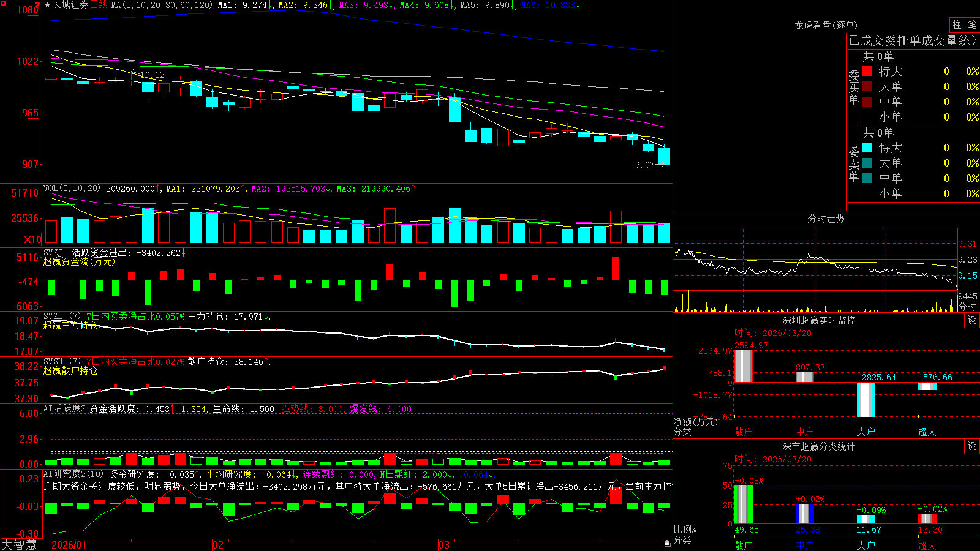This screenshot has height=551, width=980.
Task: Click the 时间: 2026/03/20 in real-time monitor
Action: pos(773,333)
